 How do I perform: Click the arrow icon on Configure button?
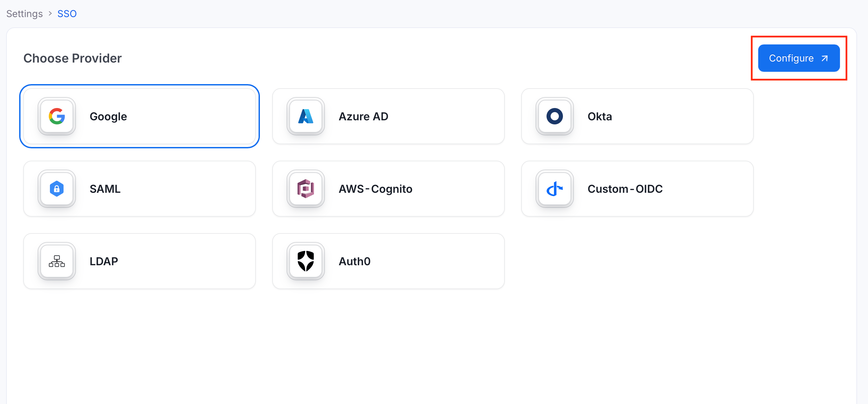[x=825, y=58]
